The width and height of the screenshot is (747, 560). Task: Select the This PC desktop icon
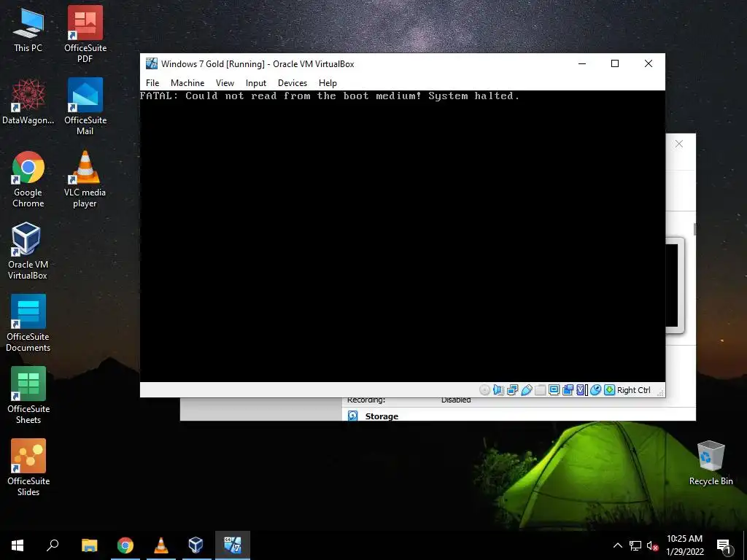click(x=28, y=31)
